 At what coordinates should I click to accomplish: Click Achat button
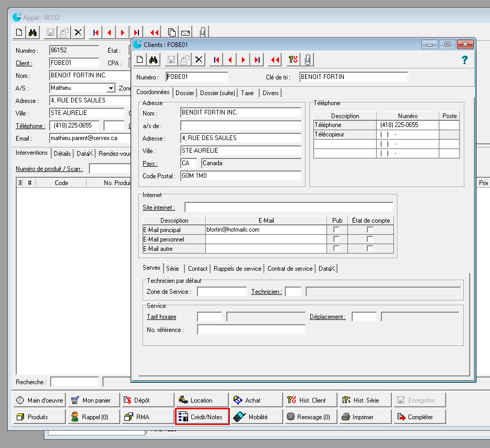[257, 400]
